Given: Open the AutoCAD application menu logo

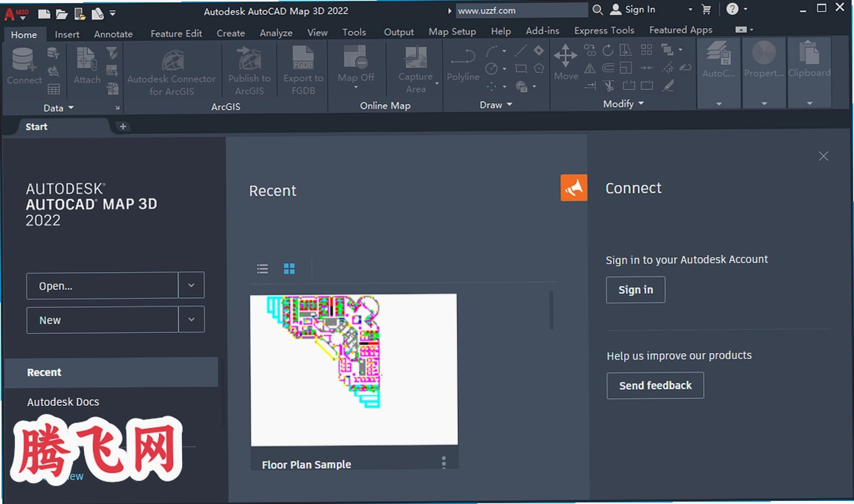Looking at the screenshot, I should (15, 13).
